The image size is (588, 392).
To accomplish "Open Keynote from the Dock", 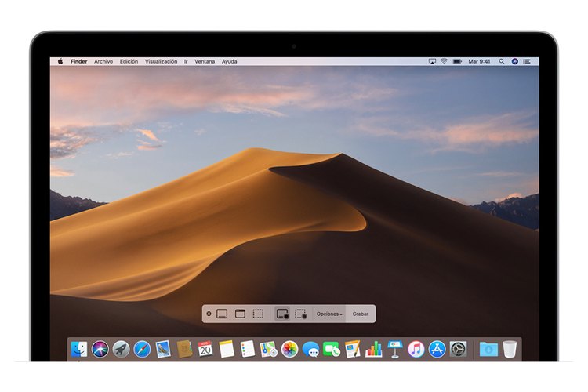I will tap(395, 349).
